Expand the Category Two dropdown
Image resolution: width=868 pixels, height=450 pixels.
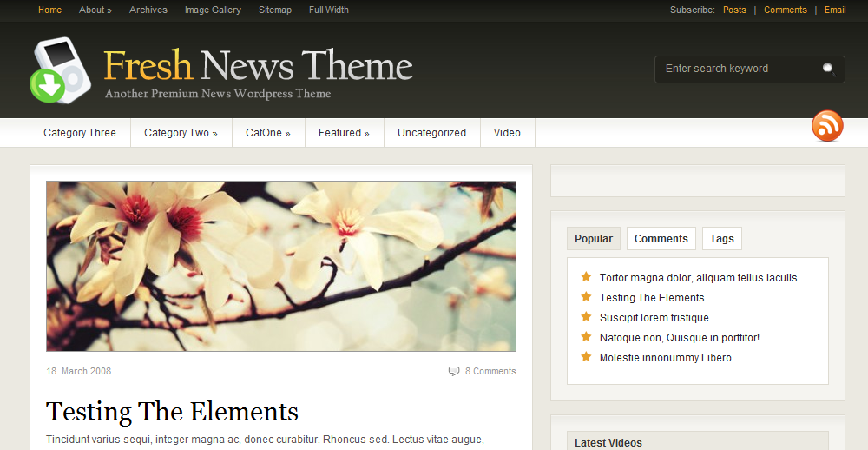point(181,133)
